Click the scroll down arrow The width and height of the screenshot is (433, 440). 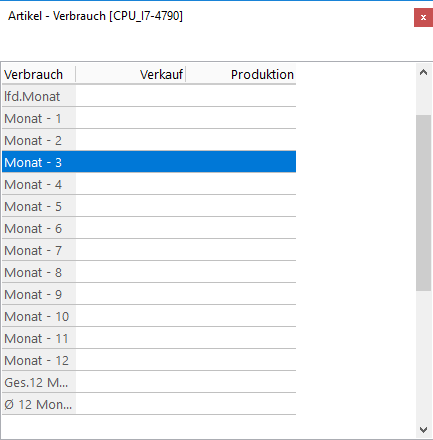(x=423, y=430)
